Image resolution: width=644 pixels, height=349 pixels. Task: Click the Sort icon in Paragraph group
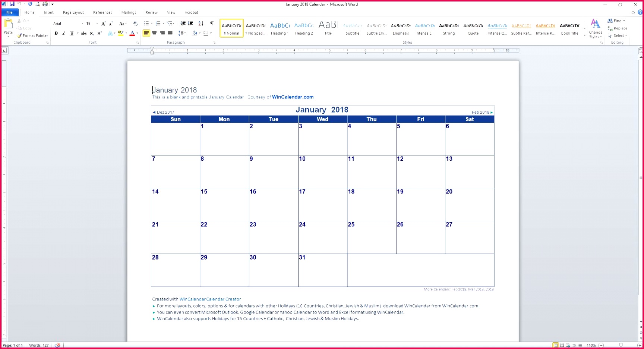[201, 23]
